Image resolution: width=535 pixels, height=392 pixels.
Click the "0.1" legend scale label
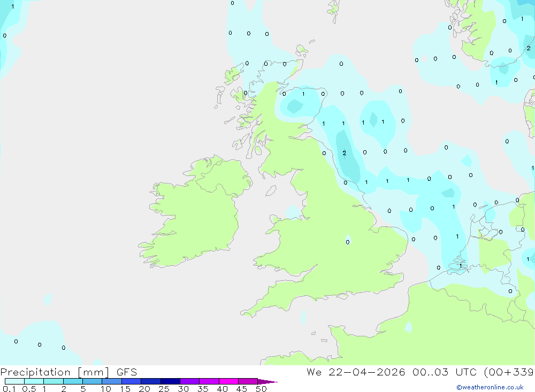click(9, 389)
